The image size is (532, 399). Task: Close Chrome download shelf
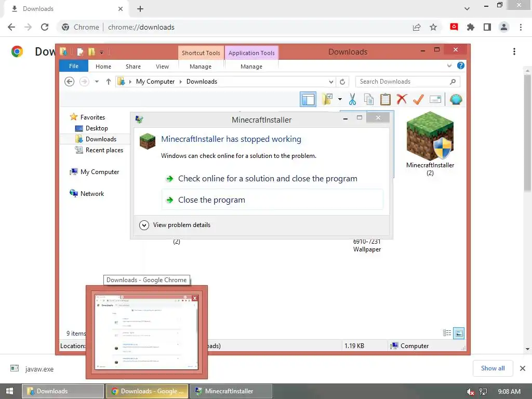tap(523, 368)
